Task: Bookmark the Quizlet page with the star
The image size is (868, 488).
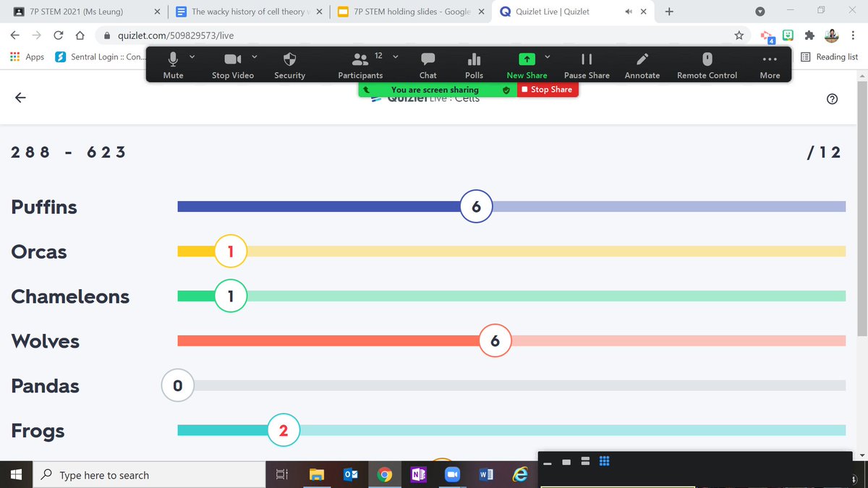Action: pyautogui.click(x=739, y=35)
